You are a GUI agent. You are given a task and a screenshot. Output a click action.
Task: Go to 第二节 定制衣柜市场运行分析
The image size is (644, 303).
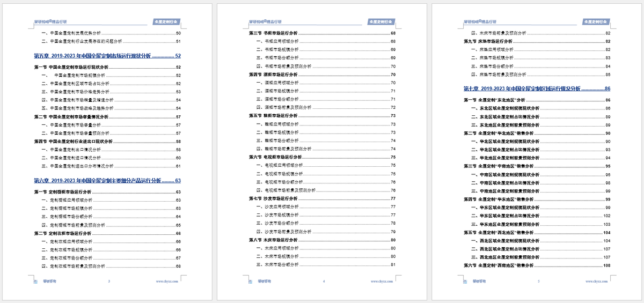pos(107,233)
